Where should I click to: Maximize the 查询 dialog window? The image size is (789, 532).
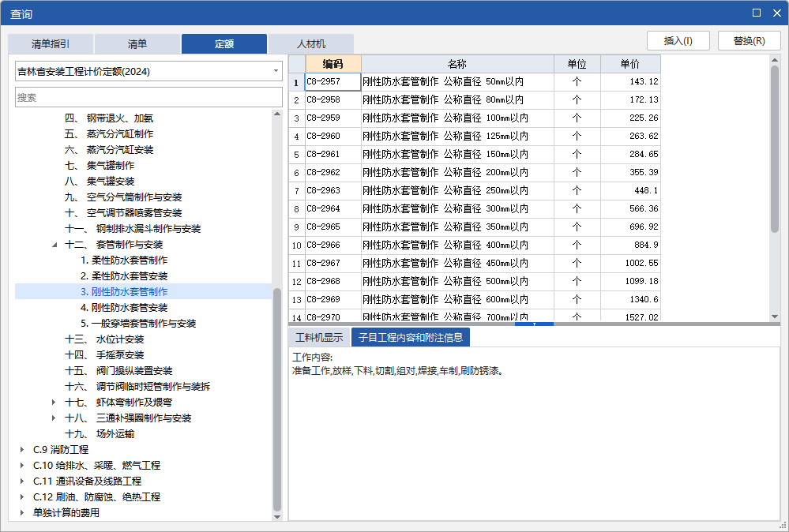[x=757, y=13]
